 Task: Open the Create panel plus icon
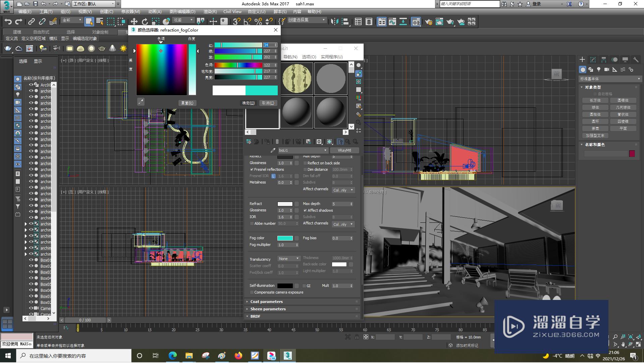[582, 59]
